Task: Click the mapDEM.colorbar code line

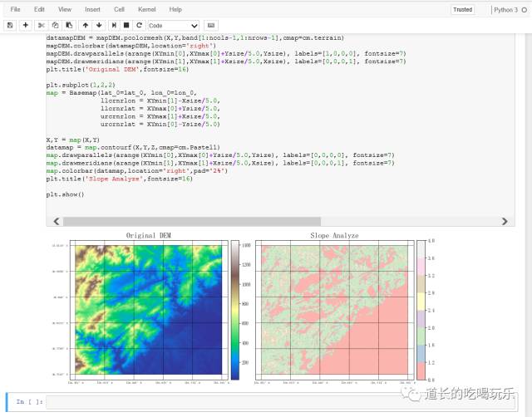Action: [131, 46]
